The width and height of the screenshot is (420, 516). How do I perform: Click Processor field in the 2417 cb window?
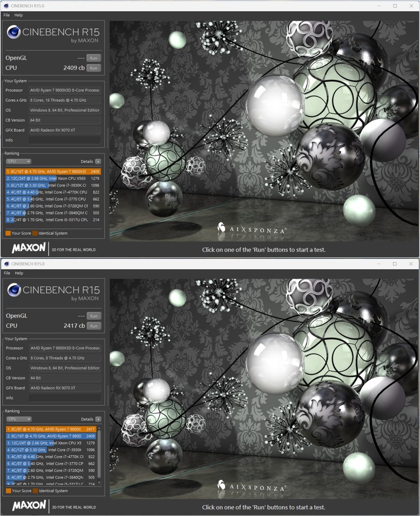[65, 348]
